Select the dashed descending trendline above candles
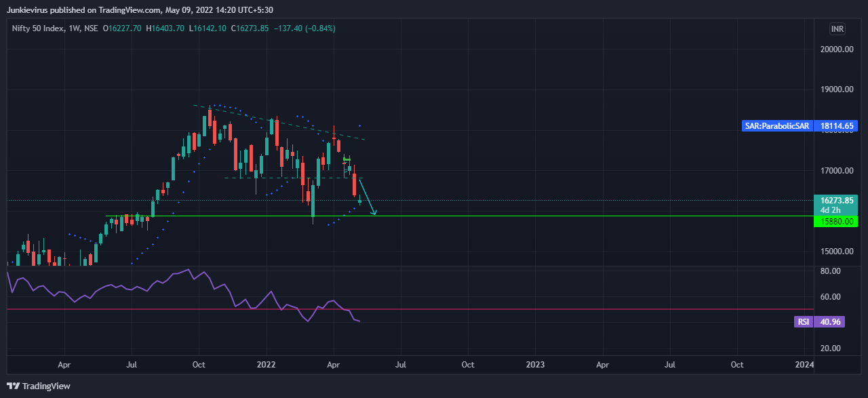 279,123
